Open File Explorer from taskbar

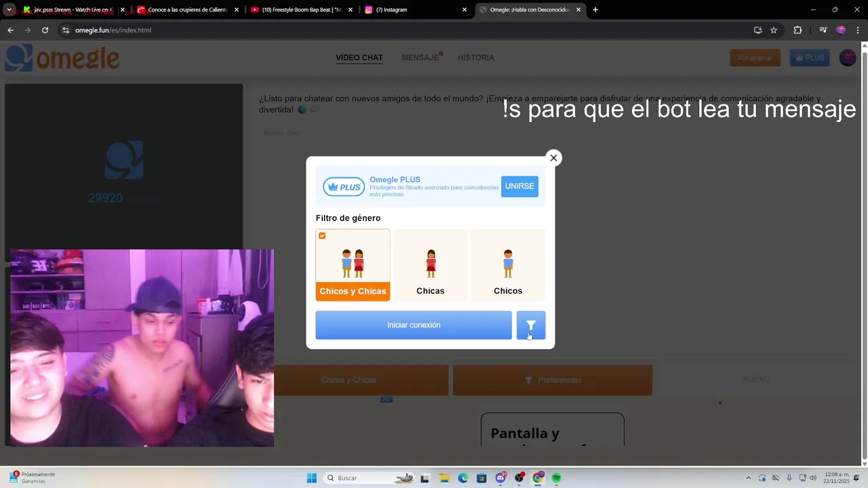(x=444, y=478)
